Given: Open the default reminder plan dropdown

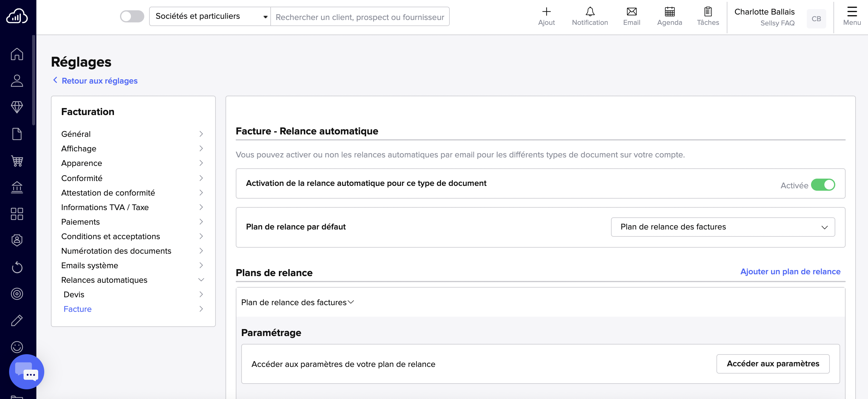Looking at the screenshot, I should pyautogui.click(x=723, y=227).
